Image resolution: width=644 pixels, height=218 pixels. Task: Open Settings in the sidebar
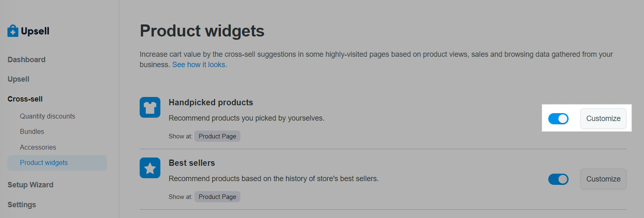pos(22,205)
